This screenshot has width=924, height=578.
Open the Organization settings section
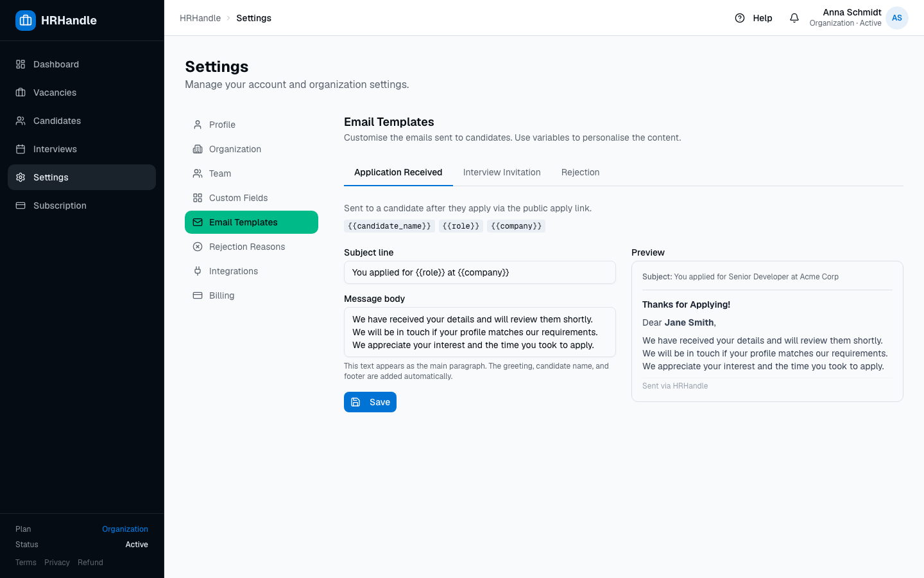252,149
